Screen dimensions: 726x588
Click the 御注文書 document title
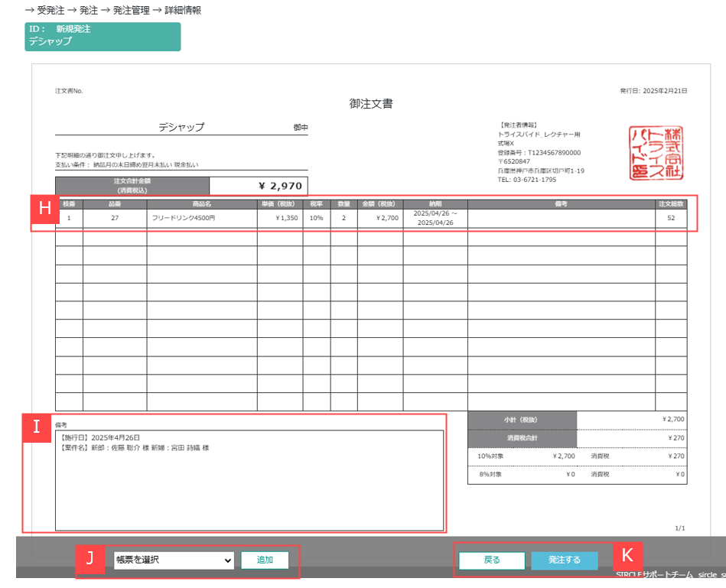point(371,104)
